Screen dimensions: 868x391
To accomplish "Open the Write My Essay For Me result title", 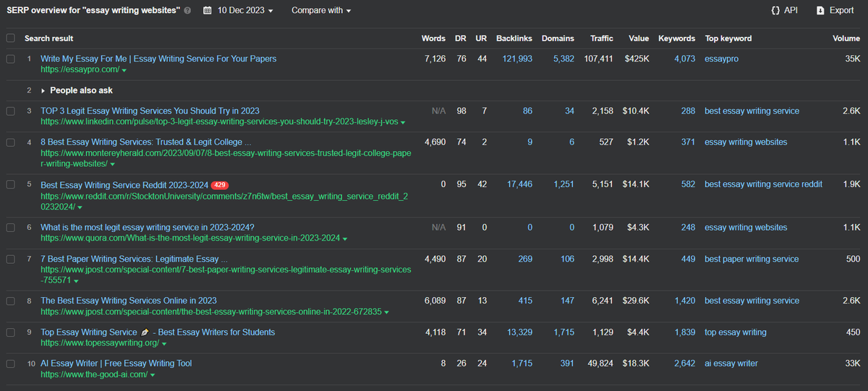I will click(x=158, y=59).
